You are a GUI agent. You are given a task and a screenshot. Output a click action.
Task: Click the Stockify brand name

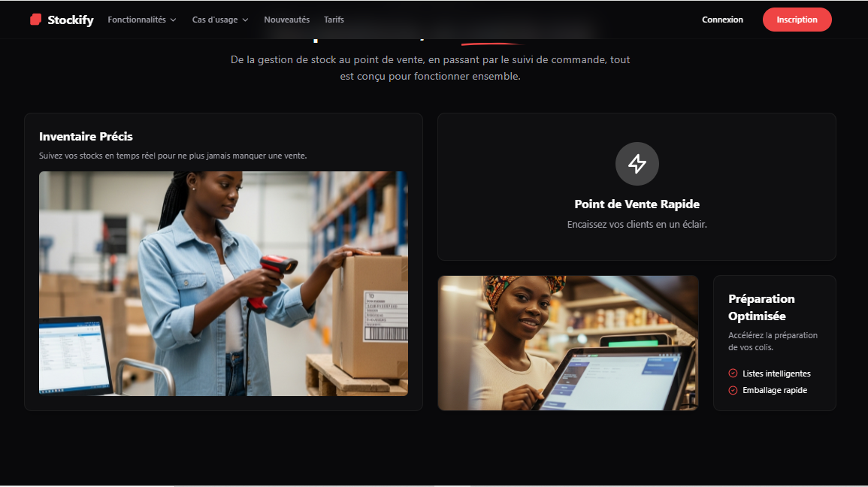click(71, 20)
